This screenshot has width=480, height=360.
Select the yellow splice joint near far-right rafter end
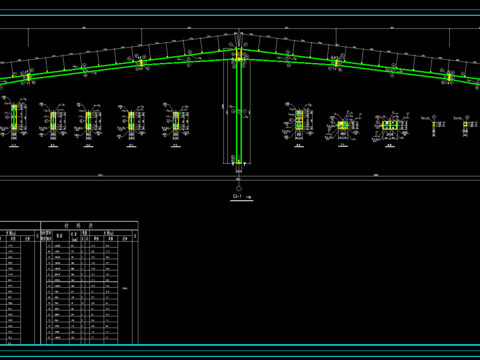[x=449, y=78]
